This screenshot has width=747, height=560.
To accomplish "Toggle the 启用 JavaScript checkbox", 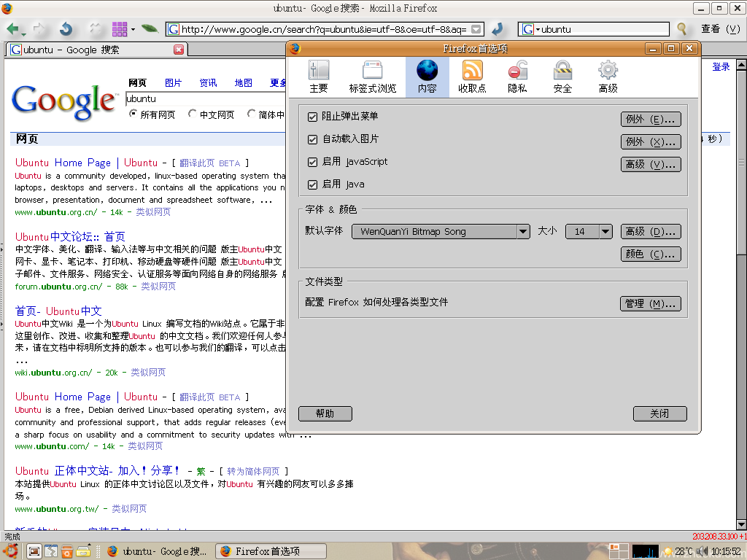I will pos(312,163).
